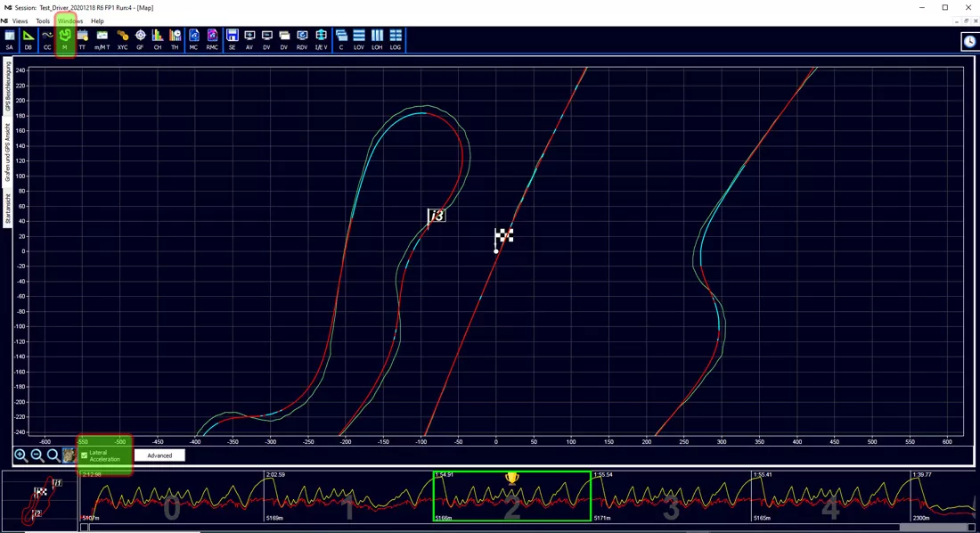The height and width of the screenshot is (533, 980).
Task: Expand the Startansicht side tab
Action: click(7, 209)
